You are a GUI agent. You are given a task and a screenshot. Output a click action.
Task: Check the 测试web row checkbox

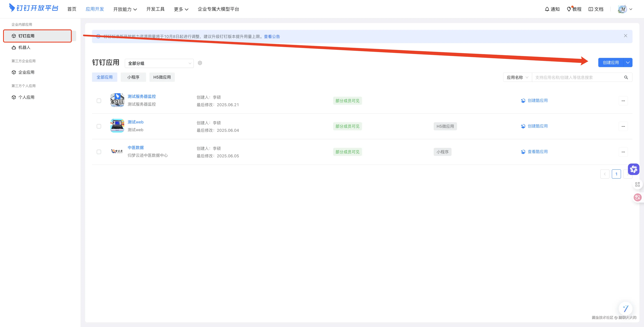99,126
